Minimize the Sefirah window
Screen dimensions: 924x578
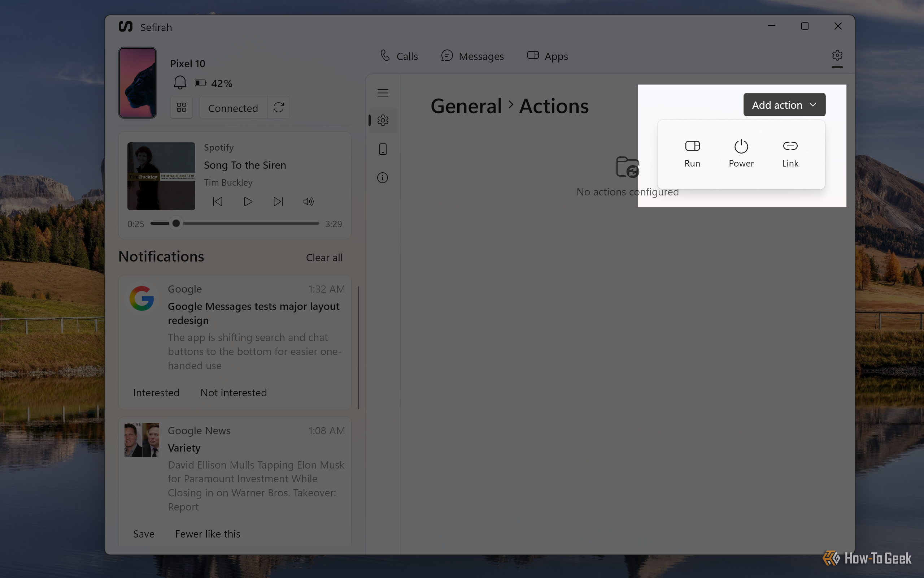771,26
